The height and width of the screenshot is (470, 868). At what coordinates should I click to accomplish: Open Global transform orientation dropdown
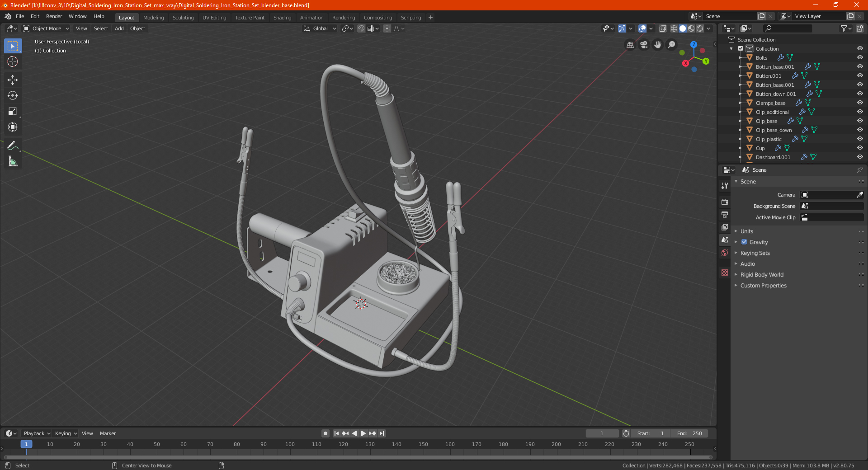click(320, 28)
